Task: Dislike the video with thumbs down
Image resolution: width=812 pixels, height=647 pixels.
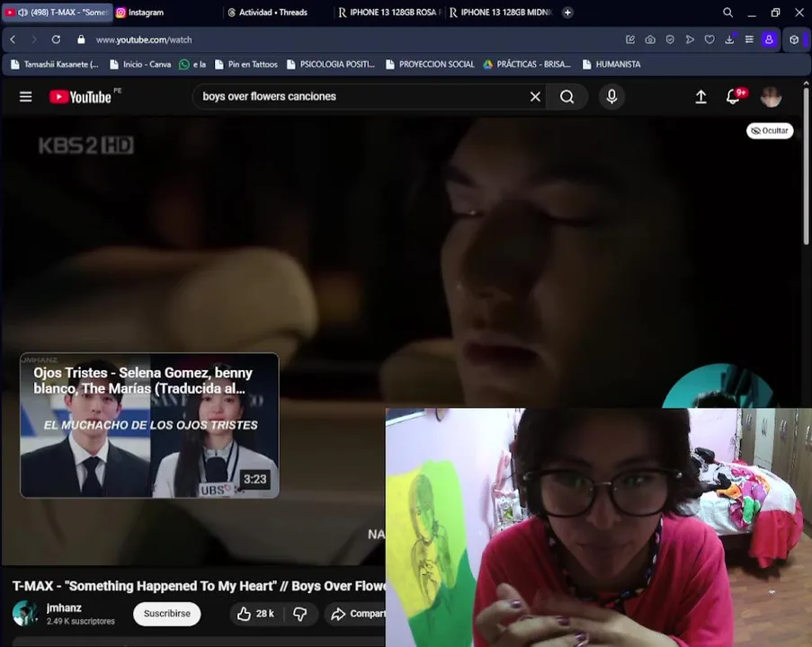Action: 300,614
